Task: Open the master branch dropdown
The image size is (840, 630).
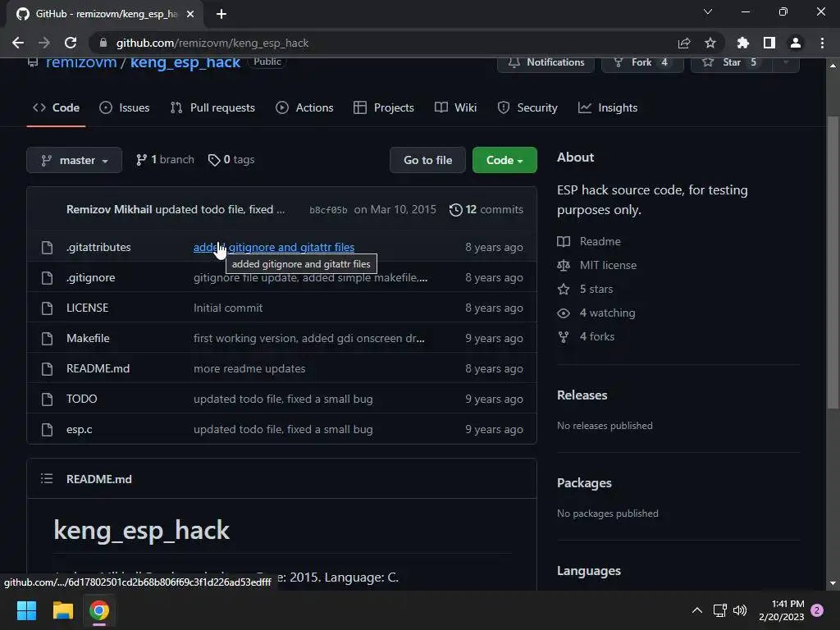Action: (x=74, y=160)
